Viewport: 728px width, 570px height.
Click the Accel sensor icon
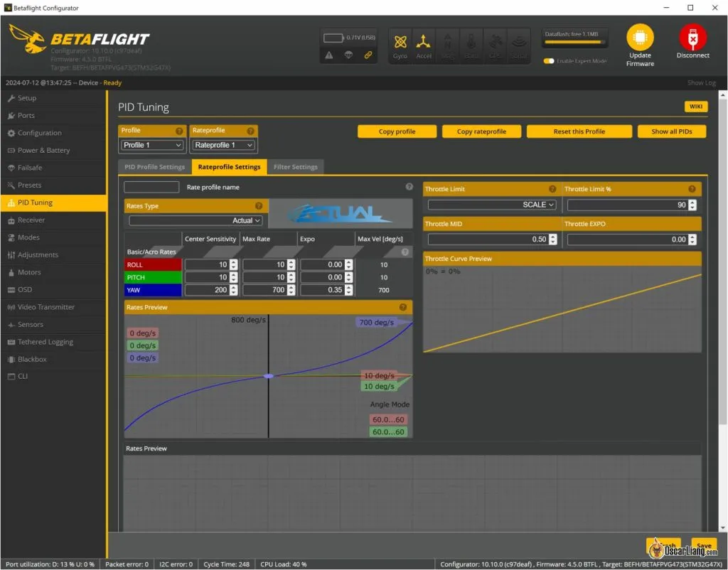423,42
